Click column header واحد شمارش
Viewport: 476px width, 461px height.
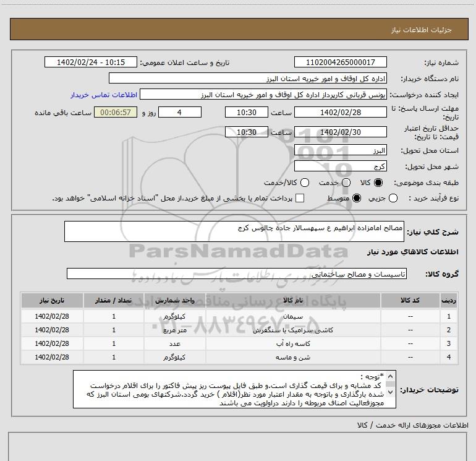175,300
